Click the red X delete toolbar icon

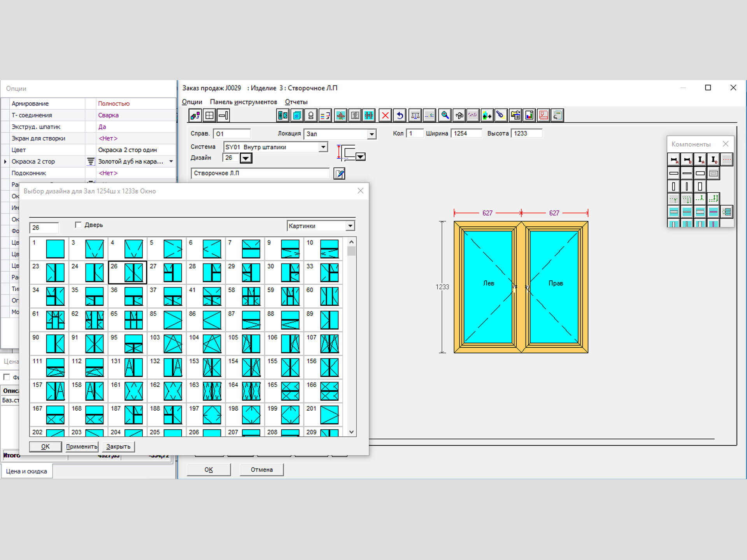(385, 115)
